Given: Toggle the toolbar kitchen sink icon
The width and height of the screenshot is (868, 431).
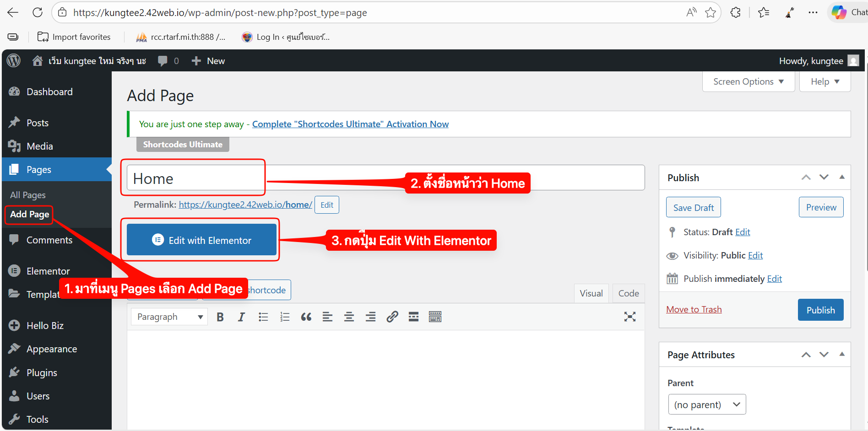Looking at the screenshot, I should [x=435, y=317].
